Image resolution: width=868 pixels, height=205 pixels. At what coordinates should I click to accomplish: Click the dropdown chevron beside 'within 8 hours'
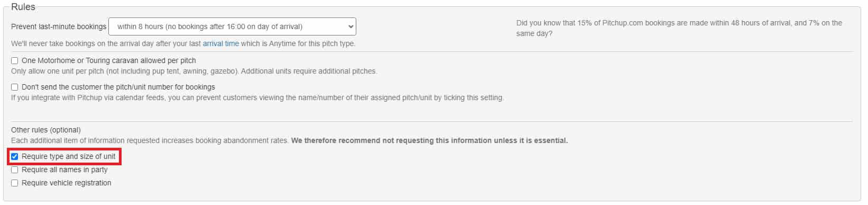tap(350, 26)
